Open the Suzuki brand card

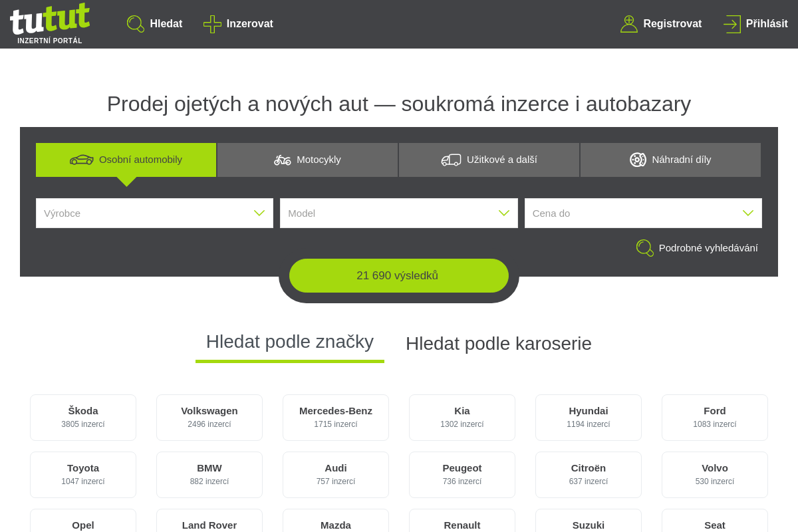[589, 521]
